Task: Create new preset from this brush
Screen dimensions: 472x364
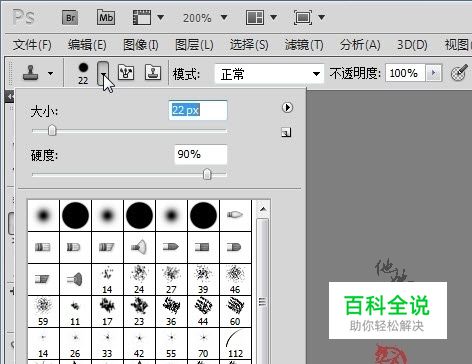Action: pyautogui.click(x=286, y=133)
